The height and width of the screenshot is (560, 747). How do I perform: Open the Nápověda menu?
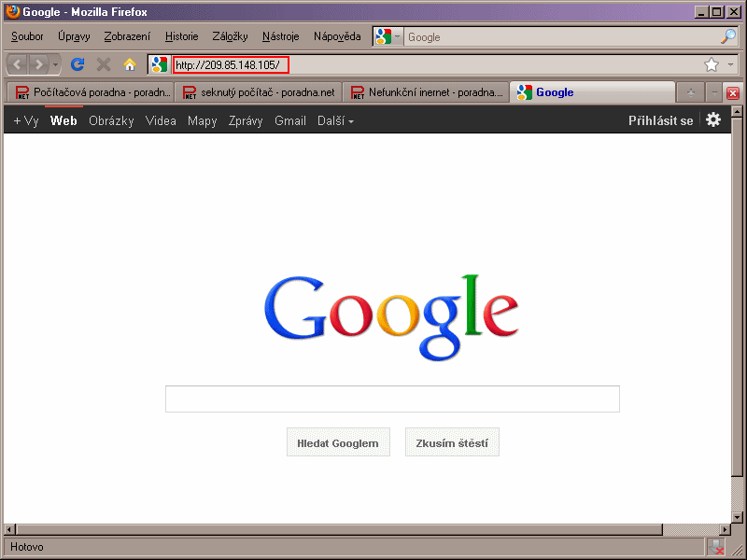337,36
